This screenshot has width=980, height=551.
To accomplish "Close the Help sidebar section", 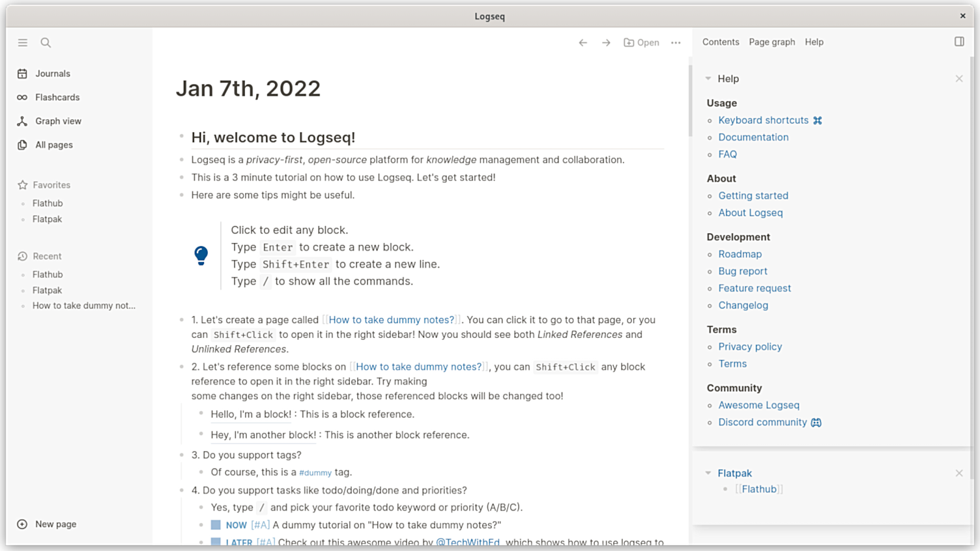I will pyautogui.click(x=959, y=79).
